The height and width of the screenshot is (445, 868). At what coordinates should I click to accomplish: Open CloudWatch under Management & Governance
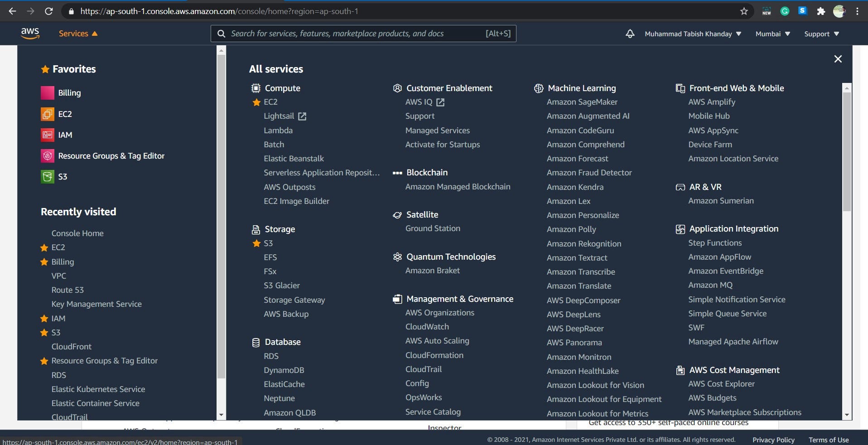(x=427, y=327)
